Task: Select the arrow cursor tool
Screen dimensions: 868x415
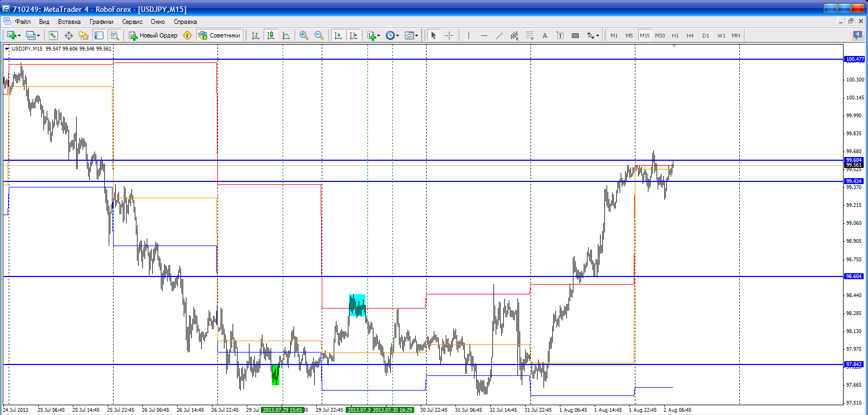Action: coord(434,35)
